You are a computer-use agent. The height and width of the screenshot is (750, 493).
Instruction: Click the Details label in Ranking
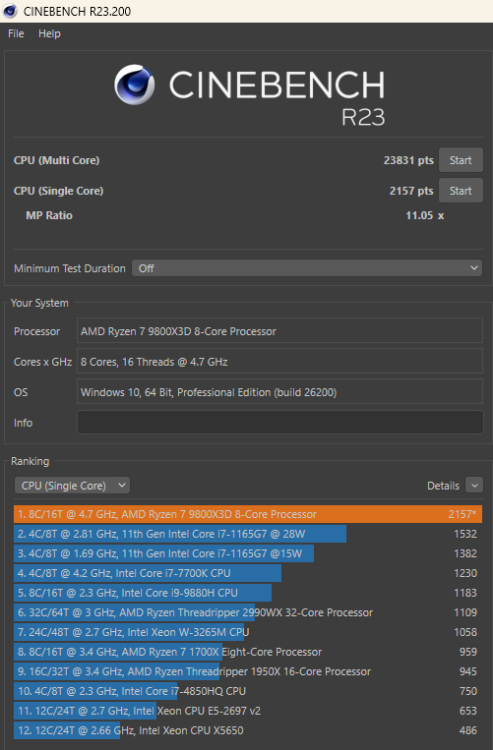(443, 486)
